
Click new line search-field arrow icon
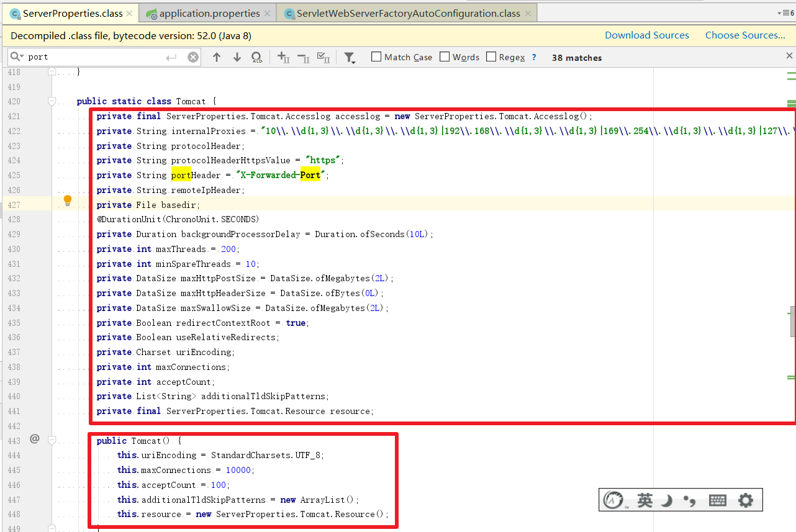click(x=171, y=57)
